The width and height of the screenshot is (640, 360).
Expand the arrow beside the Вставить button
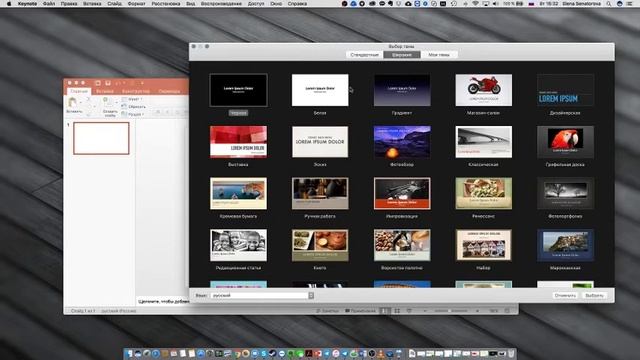[81, 102]
